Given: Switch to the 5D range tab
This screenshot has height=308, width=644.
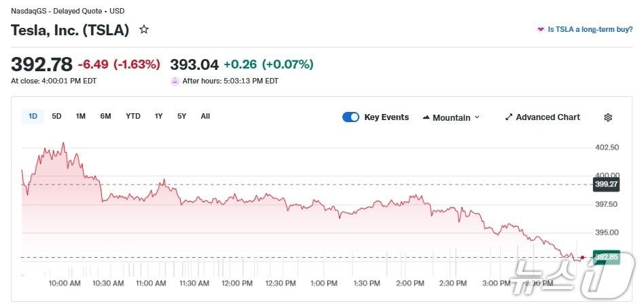Looking at the screenshot, I should tap(57, 116).
